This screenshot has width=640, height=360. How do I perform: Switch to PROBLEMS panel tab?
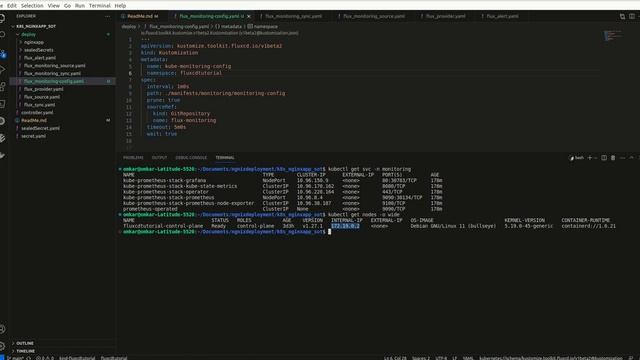133,158
